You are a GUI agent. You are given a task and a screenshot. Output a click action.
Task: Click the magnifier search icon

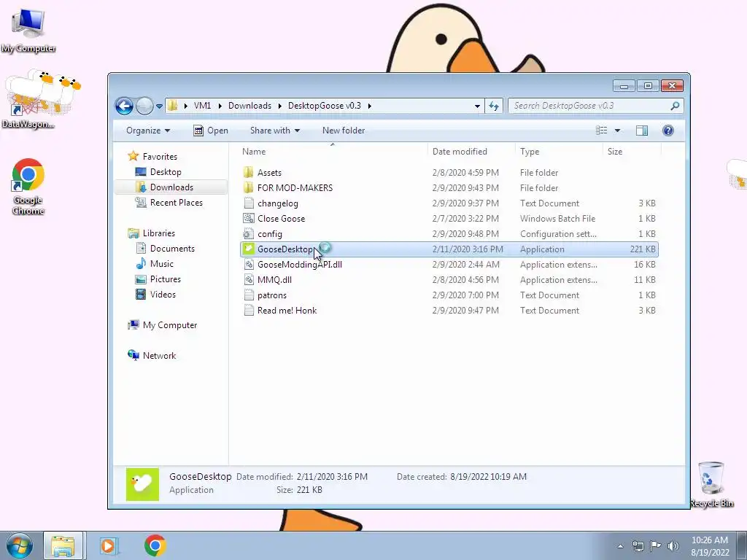675,106
